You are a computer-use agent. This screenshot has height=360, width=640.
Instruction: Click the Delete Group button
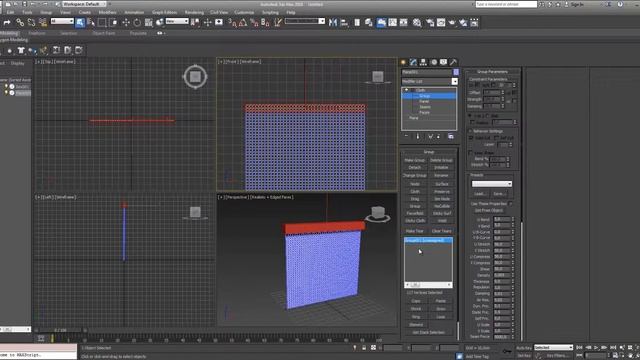(441, 160)
